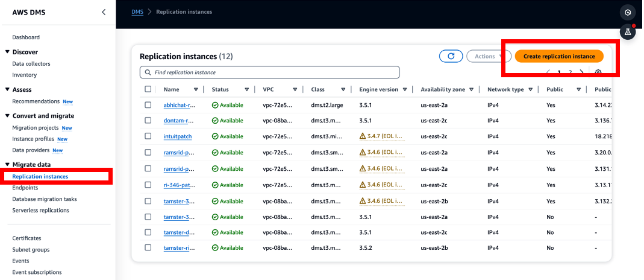Image resolution: width=644 pixels, height=280 pixels.
Task: Sort by the VPC column
Action: 295,89
